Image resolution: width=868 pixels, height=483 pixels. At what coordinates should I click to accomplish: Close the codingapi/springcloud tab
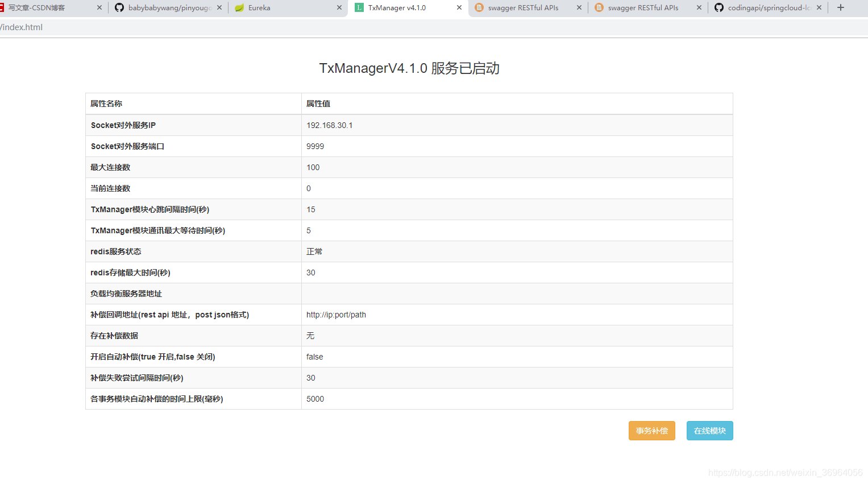click(819, 8)
